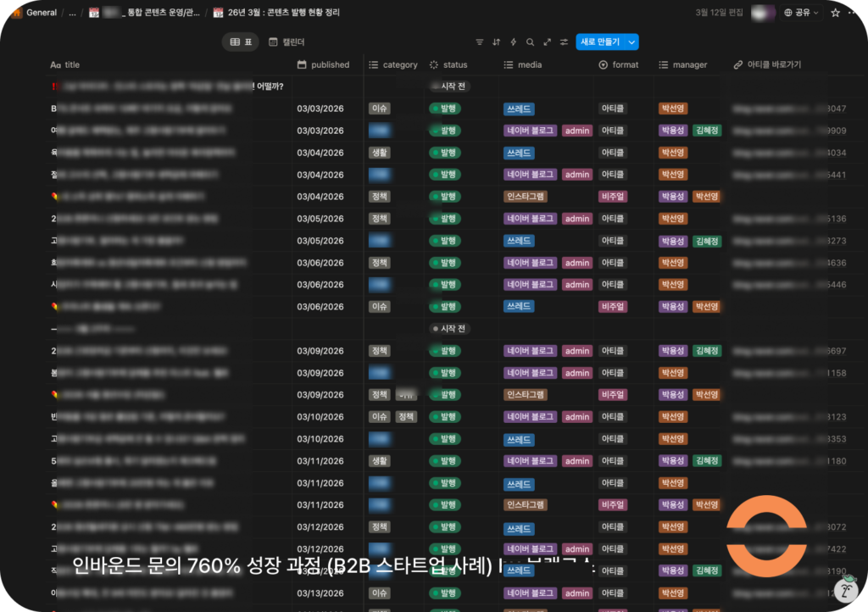868x612 pixels.
Task: Open the view settings sliders icon
Action: (x=564, y=42)
